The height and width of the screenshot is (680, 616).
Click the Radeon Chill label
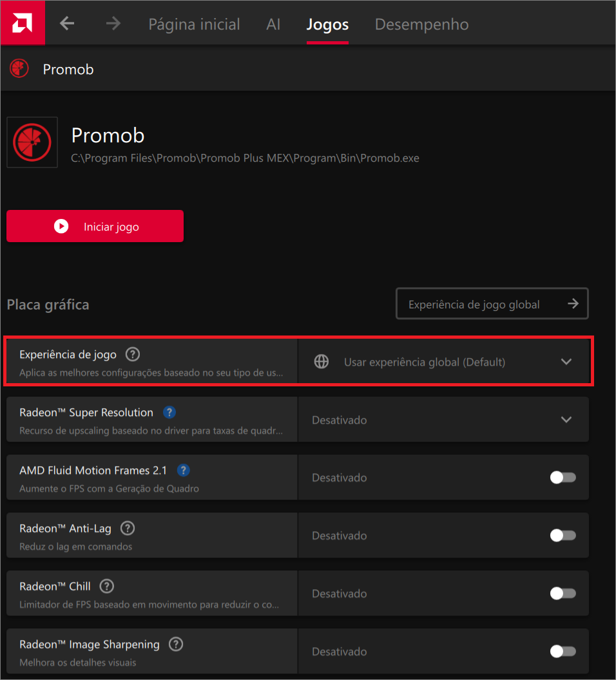tap(55, 587)
